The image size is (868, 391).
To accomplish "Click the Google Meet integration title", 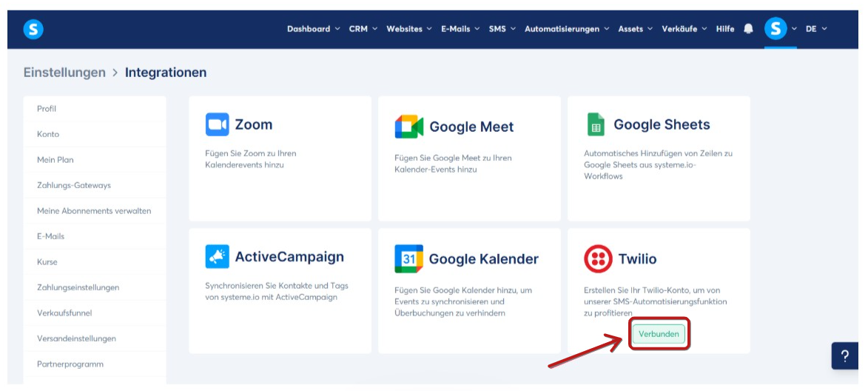I will tap(471, 127).
